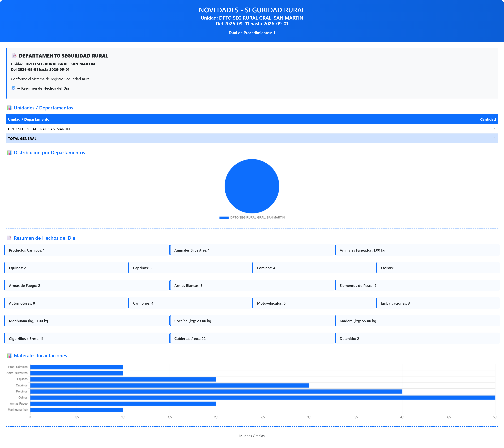Open the Detenido: 2 card
This screenshot has height=448, width=504.
[417, 339]
